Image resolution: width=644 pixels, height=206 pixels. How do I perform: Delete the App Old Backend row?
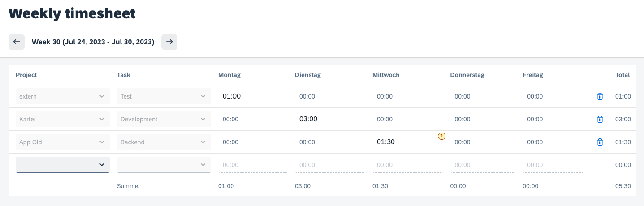(600, 142)
